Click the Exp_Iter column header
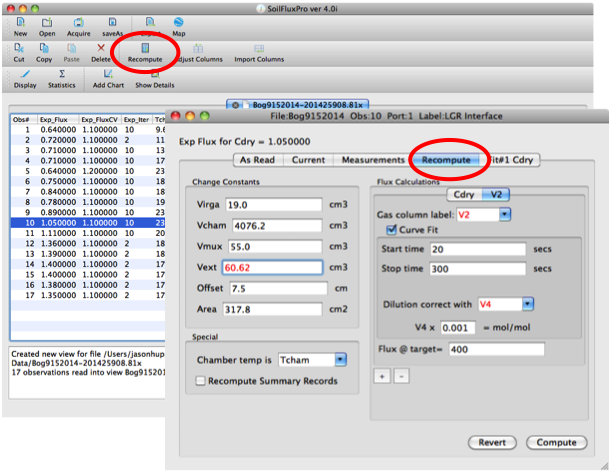 [137, 119]
